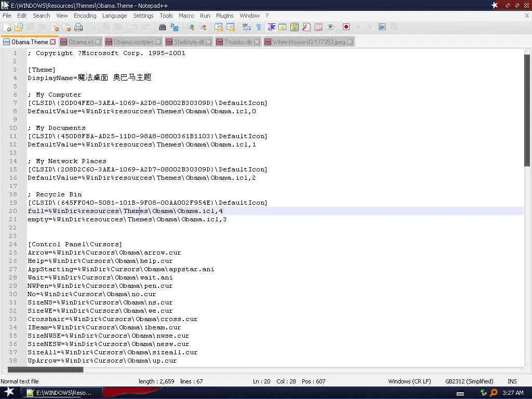Open the Plugins menu

pos(224,16)
